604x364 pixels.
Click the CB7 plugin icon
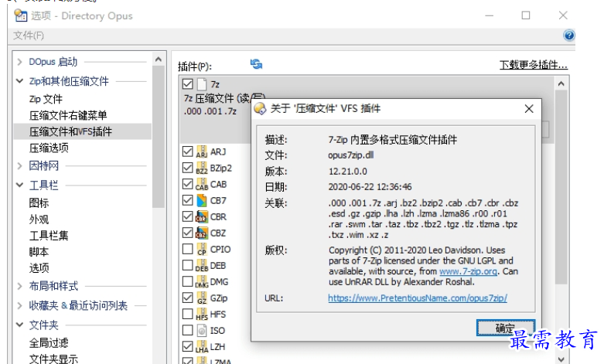(x=201, y=200)
